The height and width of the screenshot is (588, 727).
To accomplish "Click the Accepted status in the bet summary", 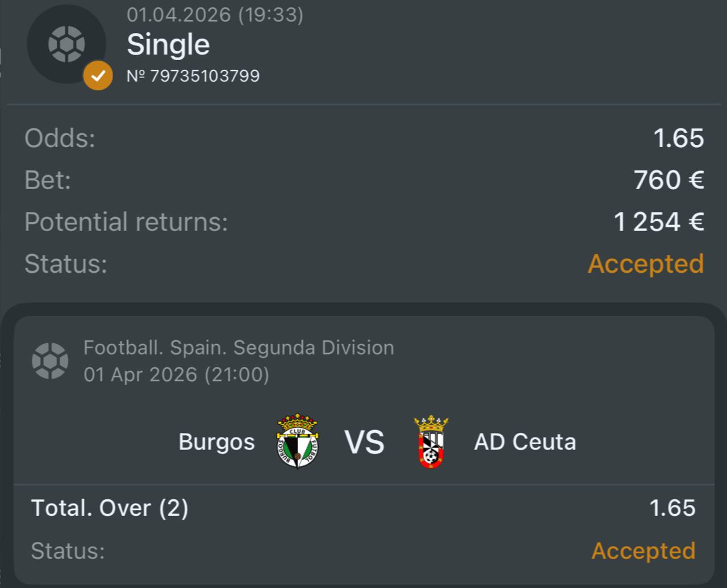I will (646, 264).
